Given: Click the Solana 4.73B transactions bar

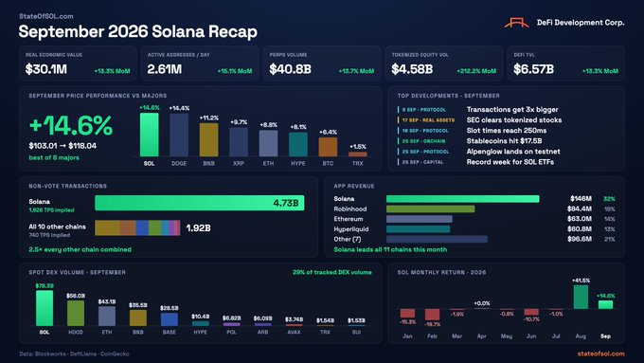Looking at the screenshot, I should point(200,203).
